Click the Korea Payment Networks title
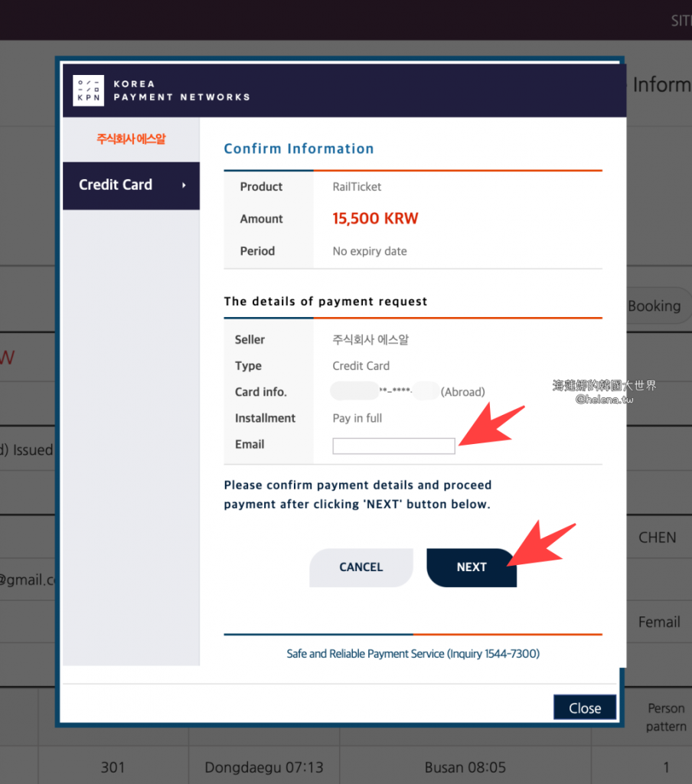Viewport: 692px width, 784px height. pyautogui.click(x=181, y=90)
